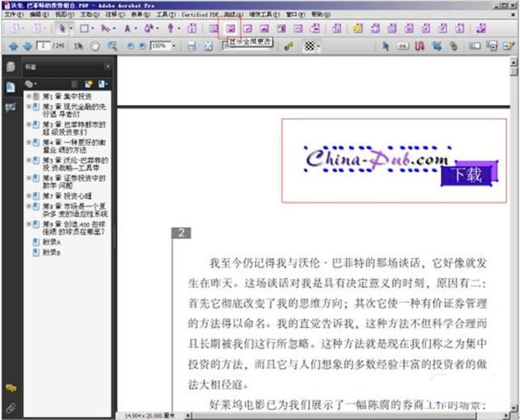The width and height of the screenshot is (520, 420).
Task: Open the bookmarks options gear dropdown
Action: [31, 84]
